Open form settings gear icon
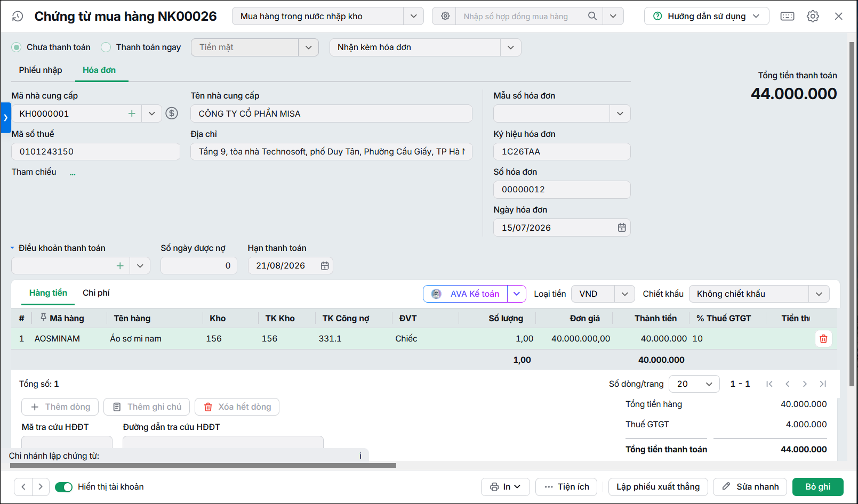Screen dimensions: 858x504 [813, 17]
